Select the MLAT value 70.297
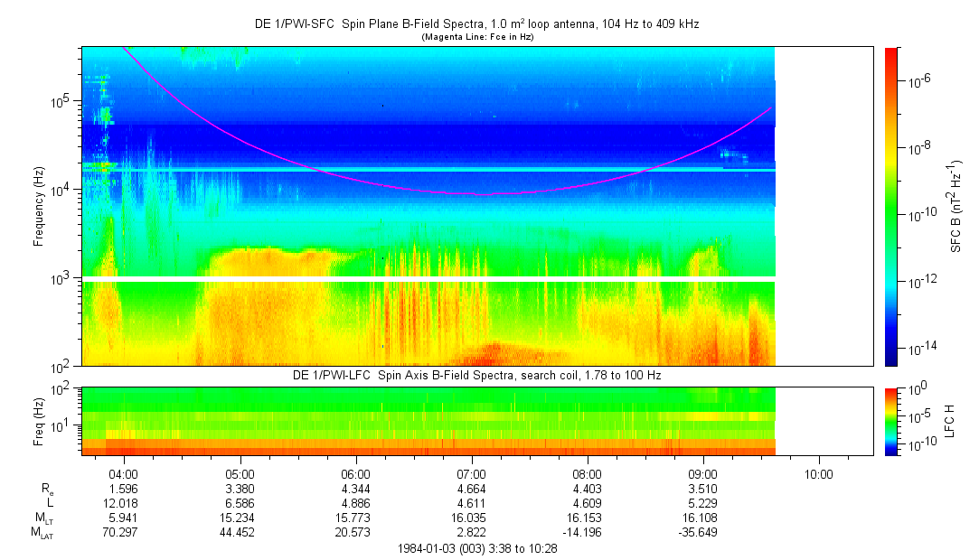Screen dimensions: 979x560 click(x=123, y=533)
